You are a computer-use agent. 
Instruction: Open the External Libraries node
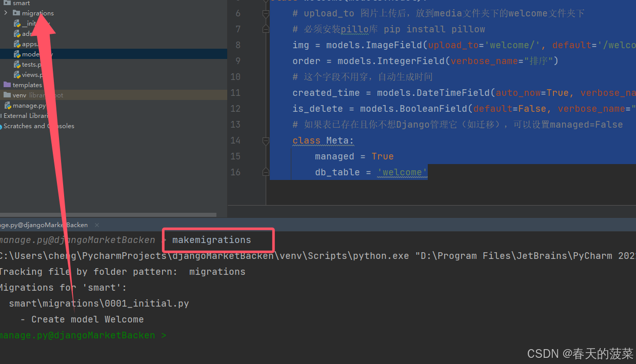click(25, 116)
